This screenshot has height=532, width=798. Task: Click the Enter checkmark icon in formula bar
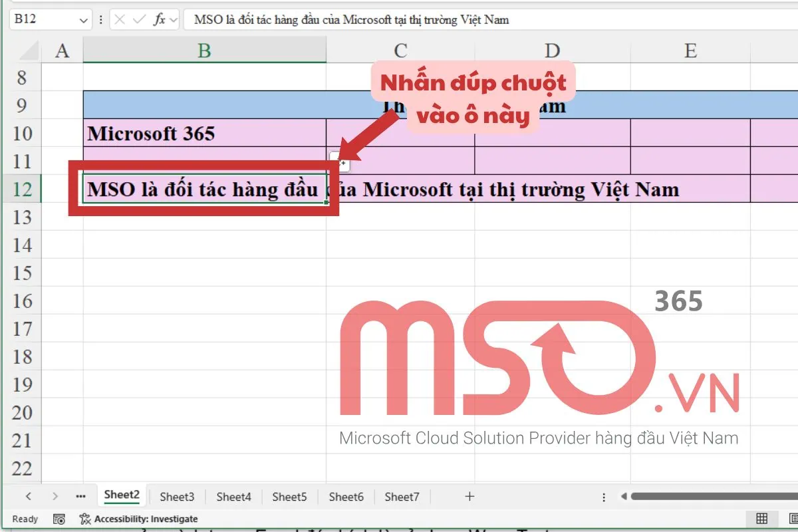(139, 20)
